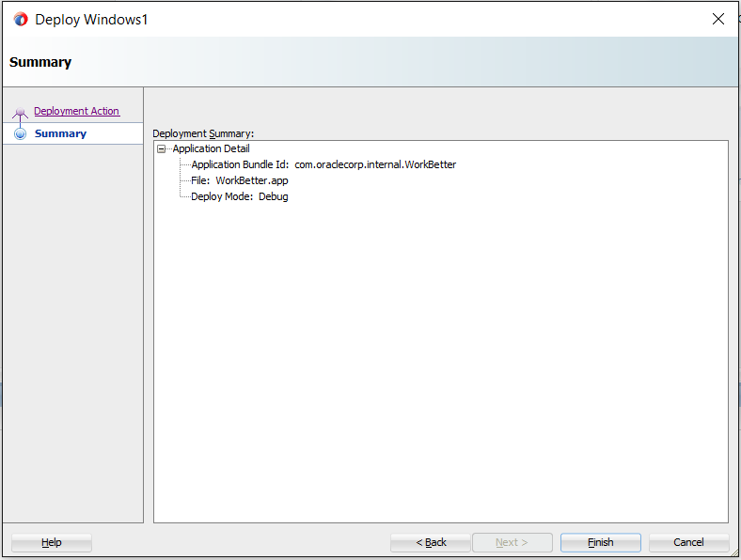The height and width of the screenshot is (560, 741).
Task: Open the Deployment Action step link
Action: pyautogui.click(x=76, y=111)
